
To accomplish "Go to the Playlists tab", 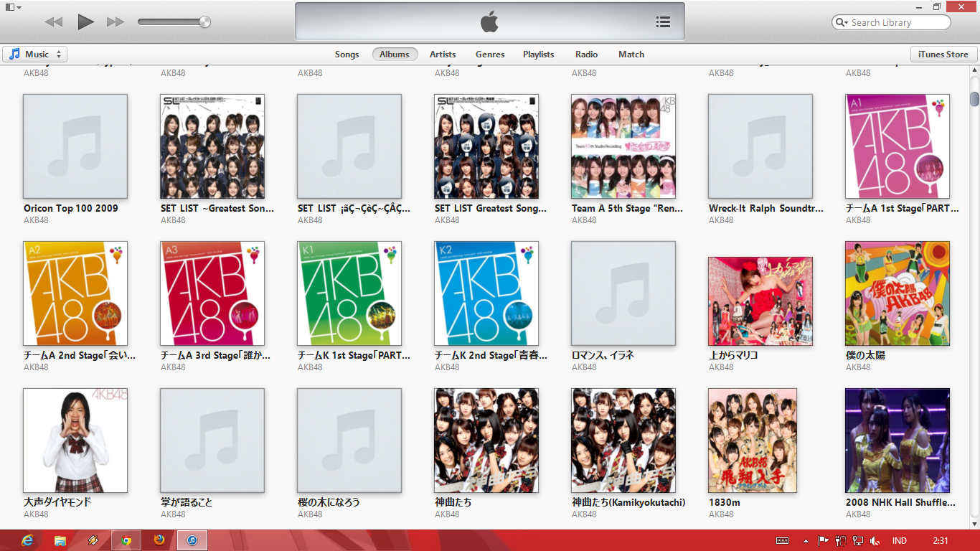I will (538, 54).
